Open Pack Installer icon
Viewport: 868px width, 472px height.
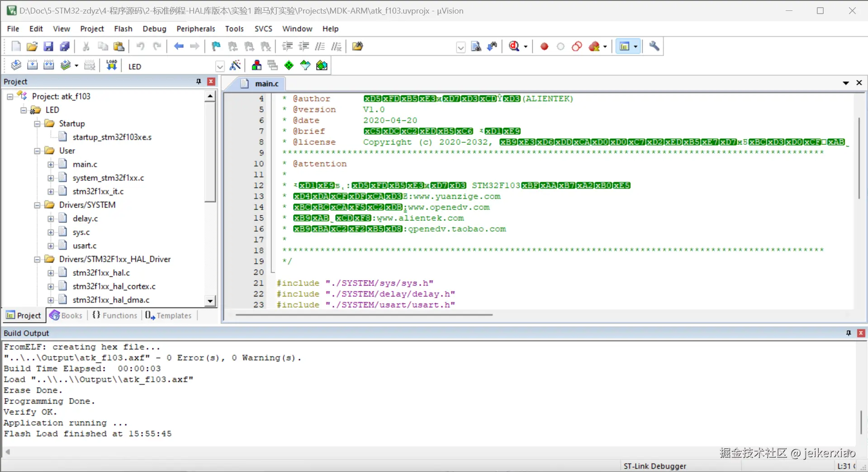322,66
